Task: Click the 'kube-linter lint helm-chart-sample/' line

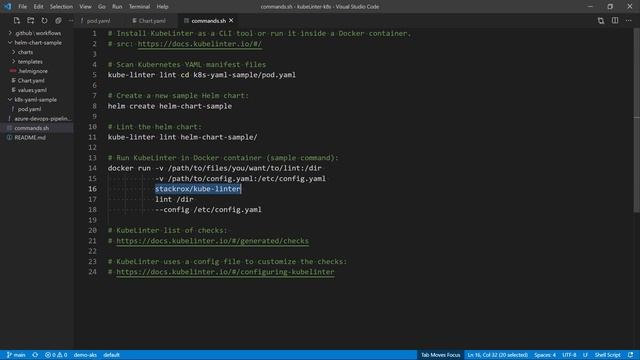Action: pyautogui.click(x=182, y=137)
